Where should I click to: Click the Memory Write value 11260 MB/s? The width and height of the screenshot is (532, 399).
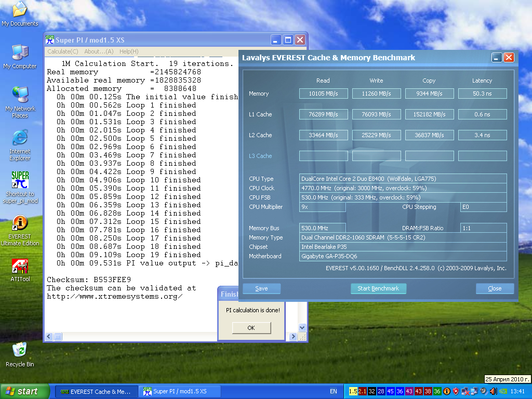(376, 94)
